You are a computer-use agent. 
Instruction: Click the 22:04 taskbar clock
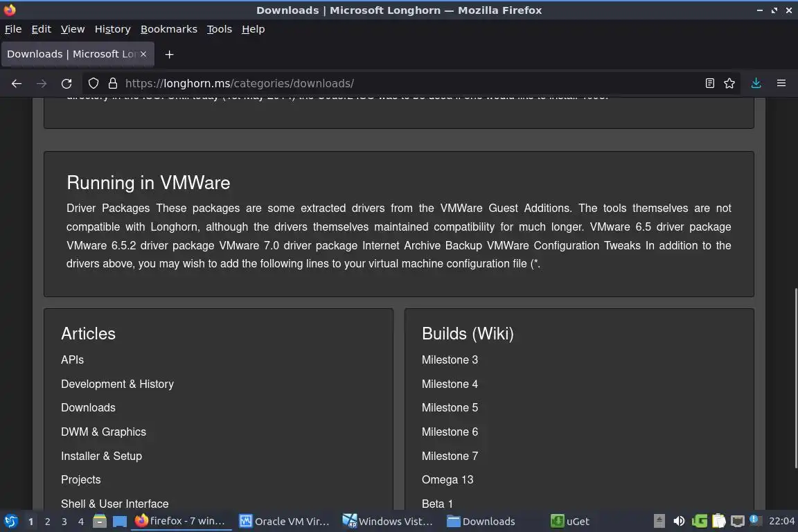(x=781, y=521)
